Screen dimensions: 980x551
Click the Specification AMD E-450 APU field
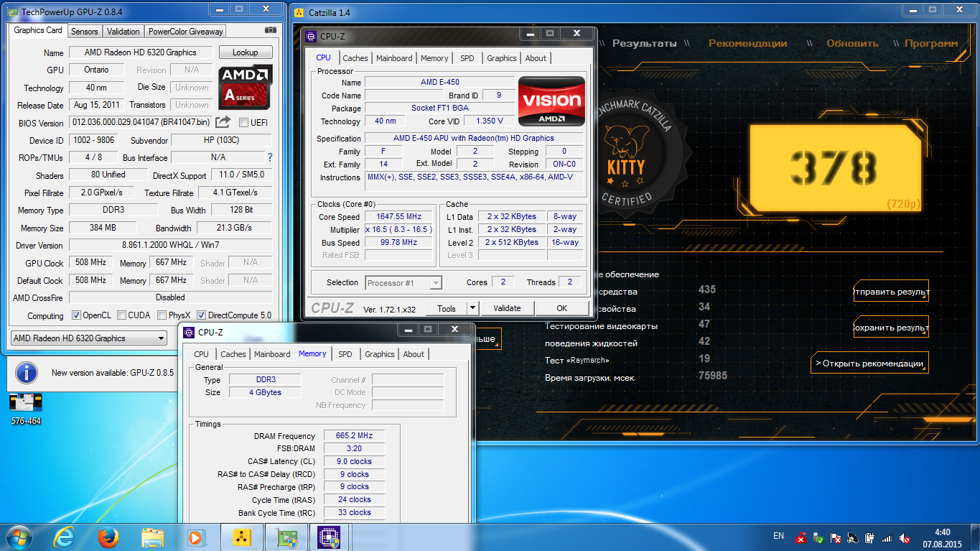click(x=473, y=138)
